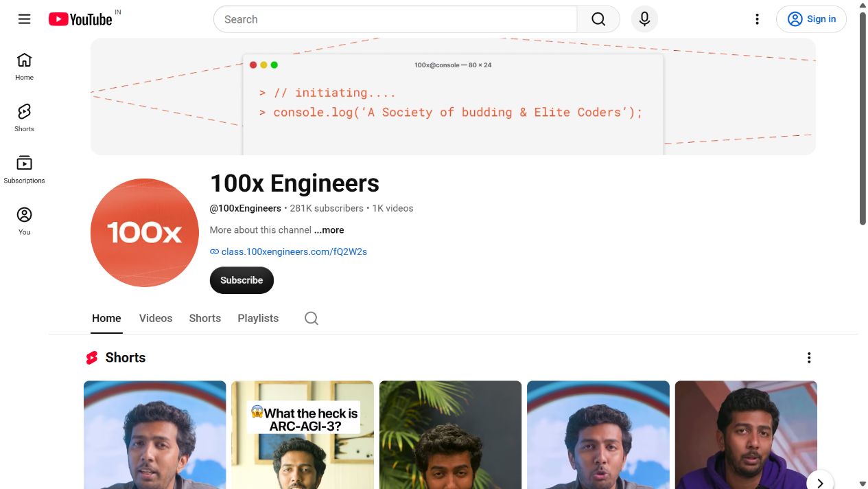868x489 pixels.
Task: Click the scrollbar down arrow
Action: (x=863, y=484)
